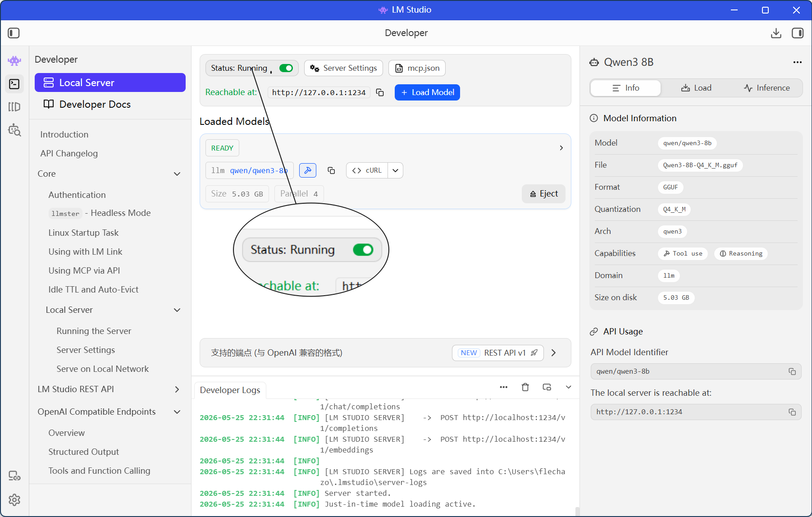Copy the server address next to Reachable at
The height and width of the screenshot is (517, 812).
click(380, 92)
